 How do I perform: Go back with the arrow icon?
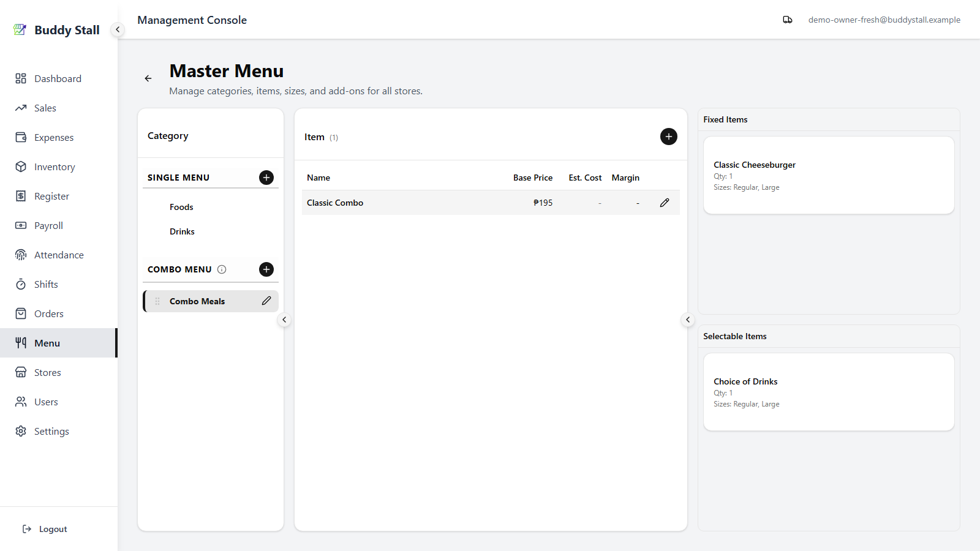point(148,78)
